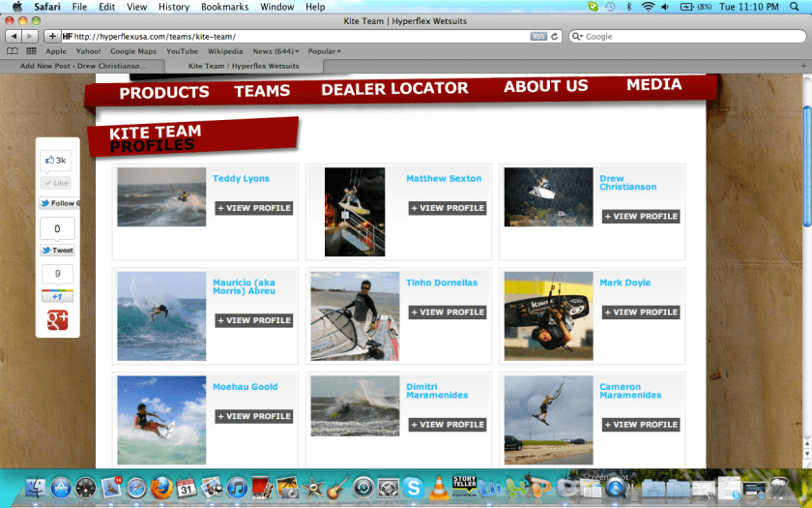Screen dimensions: 812x508
Task: Click the Google search field
Action: (x=686, y=36)
